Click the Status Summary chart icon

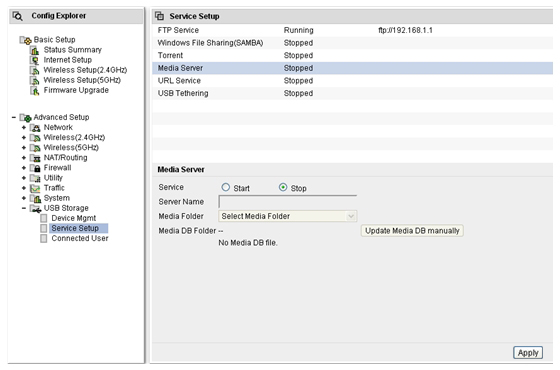coord(35,50)
